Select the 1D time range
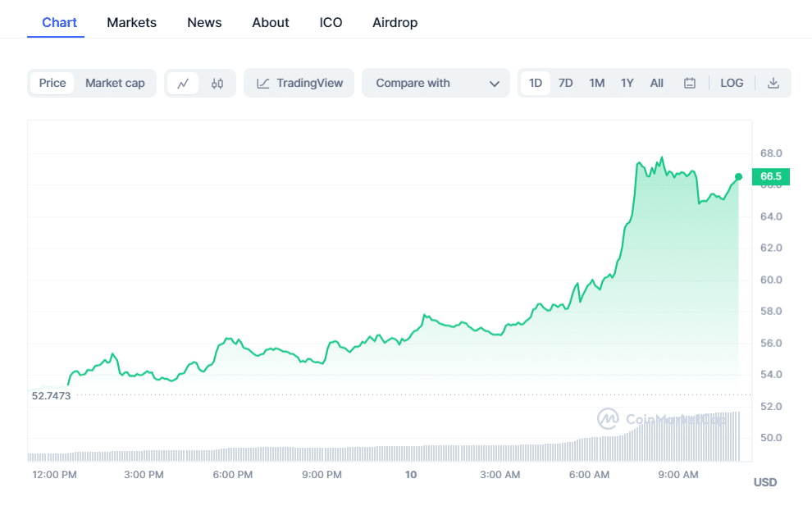 [x=536, y=83]
